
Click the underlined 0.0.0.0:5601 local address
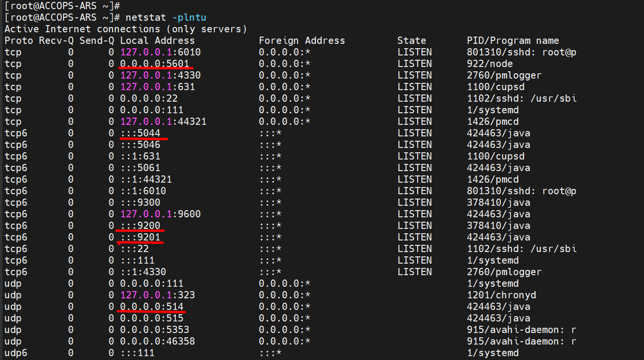154,64
